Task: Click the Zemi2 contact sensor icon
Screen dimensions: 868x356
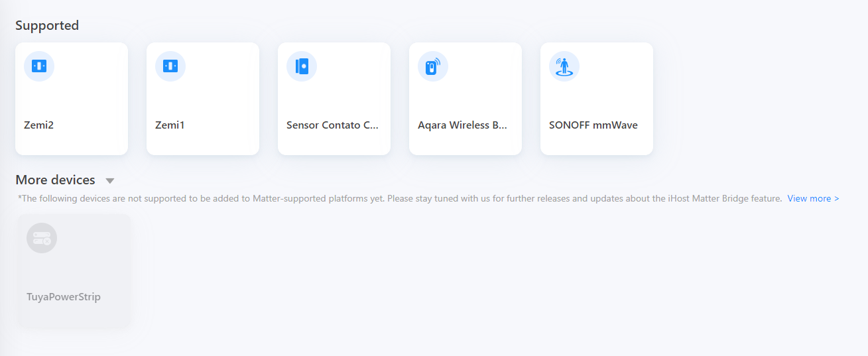Action: coord(39,66)
